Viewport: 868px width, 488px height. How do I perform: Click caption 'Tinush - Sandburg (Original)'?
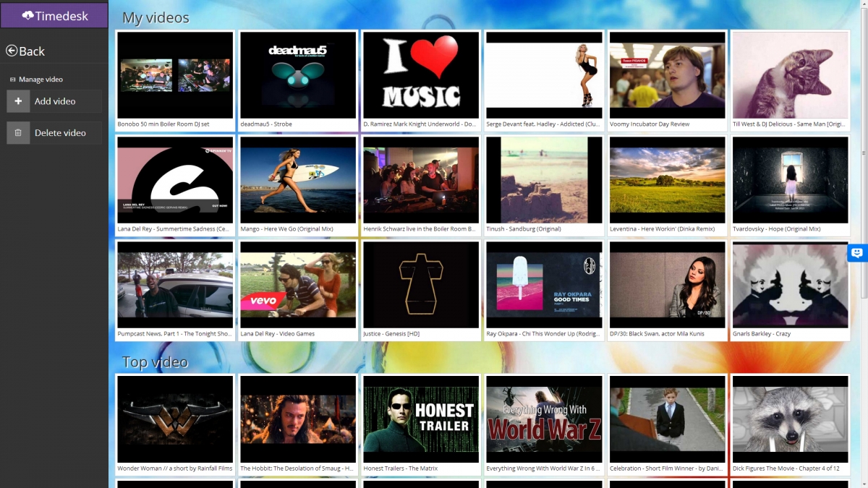(524, 229)
